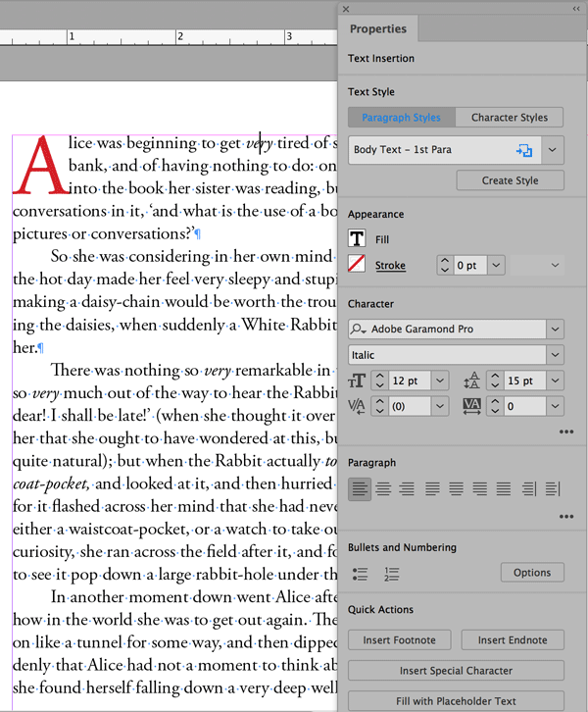Image resolution: width=588 pixels, height=712 pixels.
Task: Switch to Paragraph Styles tab
Action: [401, 117]
